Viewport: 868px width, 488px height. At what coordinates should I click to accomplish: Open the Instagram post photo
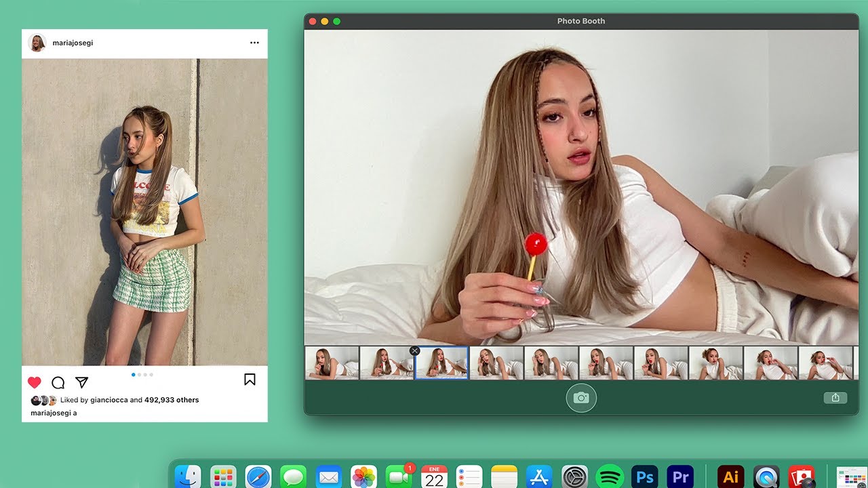(144, 212)
